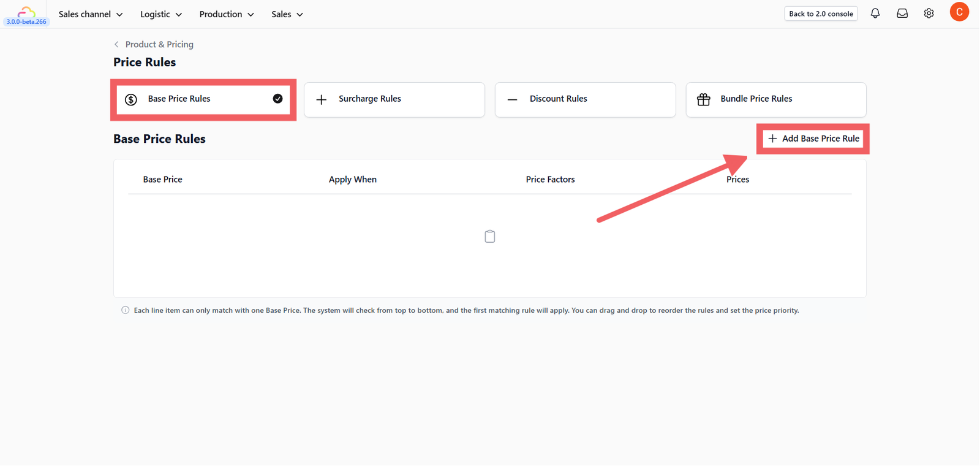980x466 pixels.
Task: Open the notifications bell icon
Action: click(875, 13)
